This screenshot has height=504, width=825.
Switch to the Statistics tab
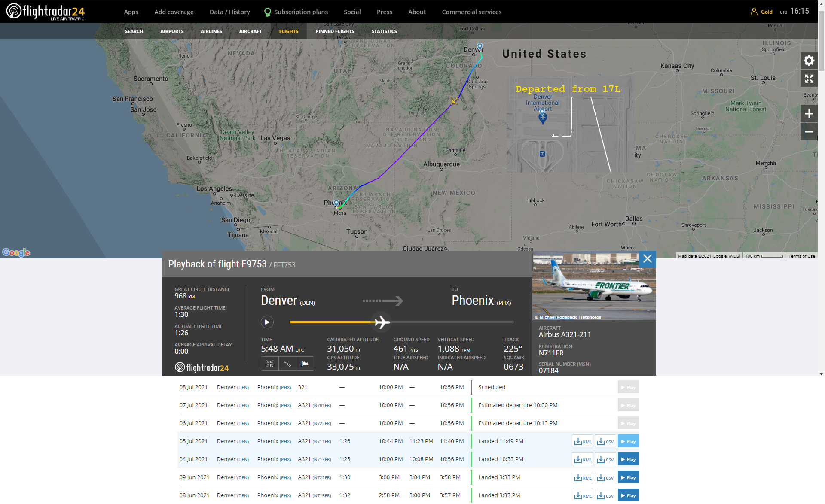pos(384,31)
